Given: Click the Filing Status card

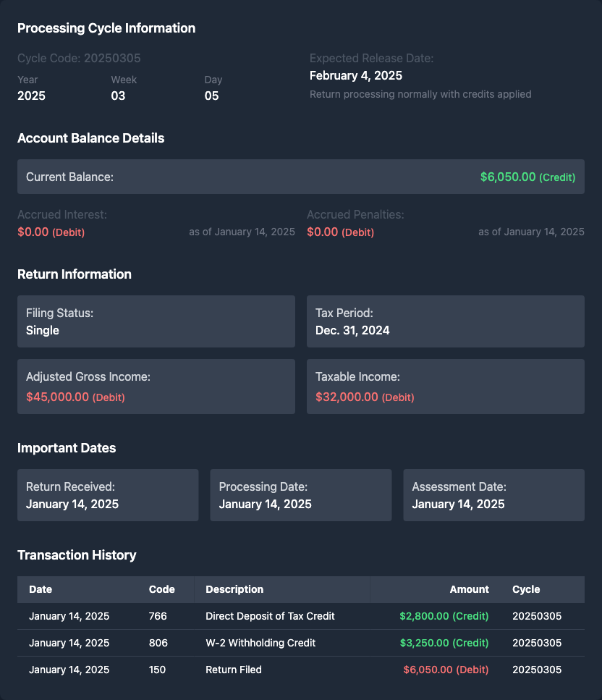Looking at the screenshot, I should (x=156, y=321).
